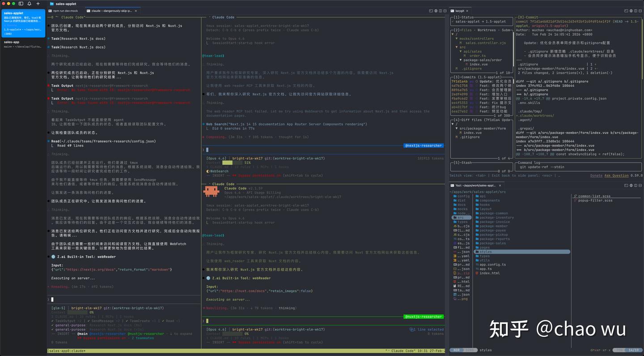Split the claude pane side by side
Screen dimensions: 644x356
tap(441, 11)
